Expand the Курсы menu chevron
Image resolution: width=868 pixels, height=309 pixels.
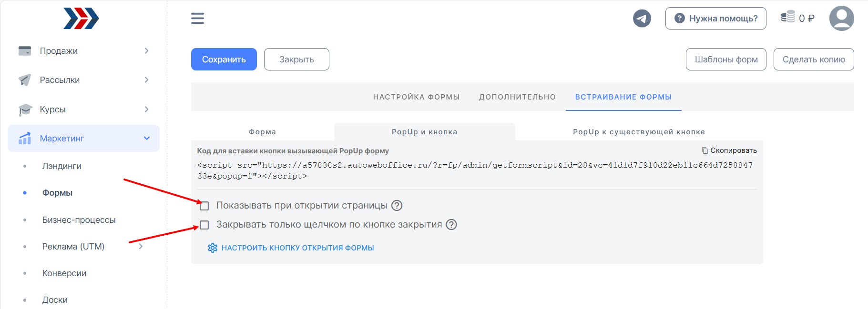pyautogui.click(x=146, y=109)
